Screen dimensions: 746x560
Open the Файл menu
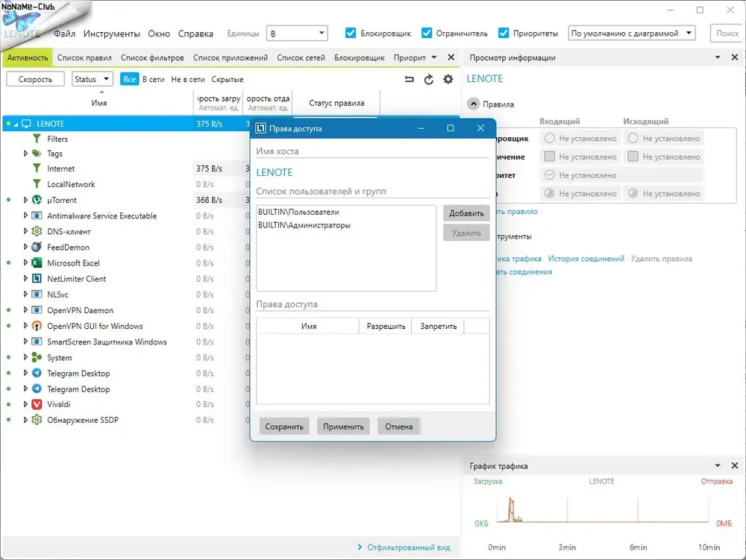click(x=65, y=34)
